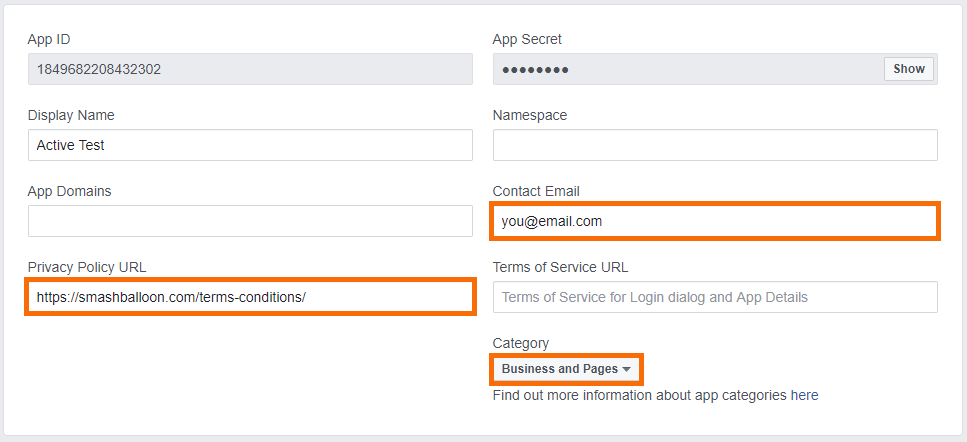
Task: Focus the Privacy Policy URL input field
Action: (x=250, y=297)
